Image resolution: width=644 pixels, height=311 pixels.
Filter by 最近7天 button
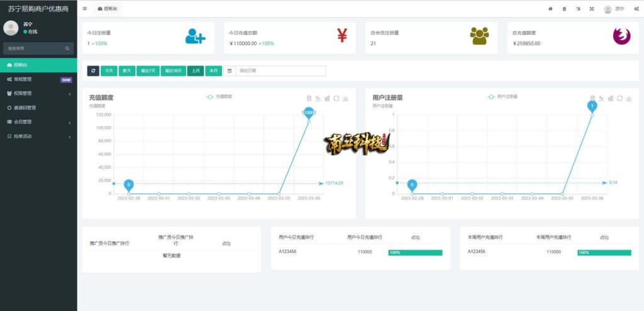pos(148,71)
